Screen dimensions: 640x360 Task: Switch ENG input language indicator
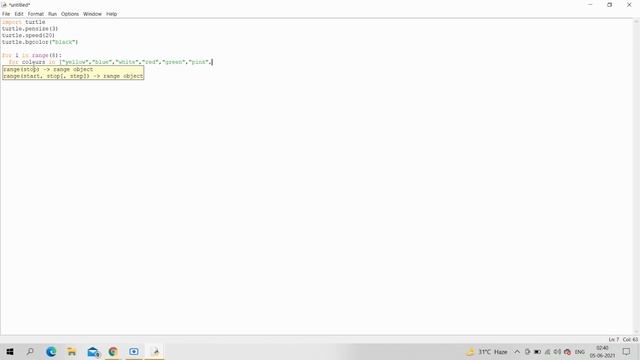(x=580, y=352)
